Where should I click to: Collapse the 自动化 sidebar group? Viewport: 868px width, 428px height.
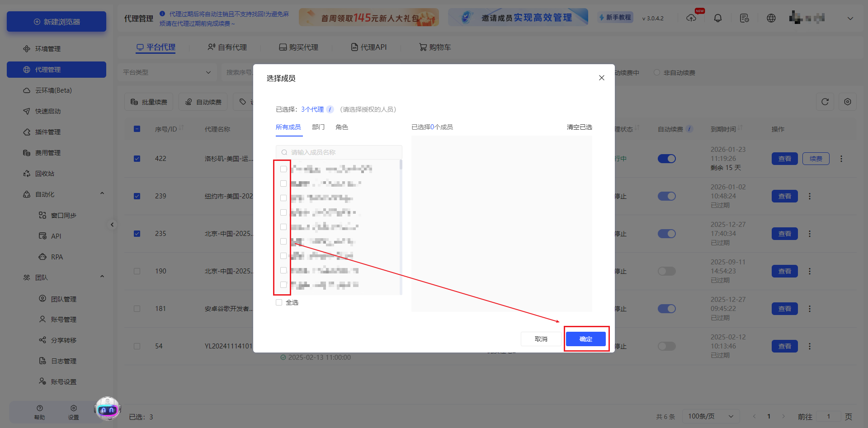tap(102, 193)
